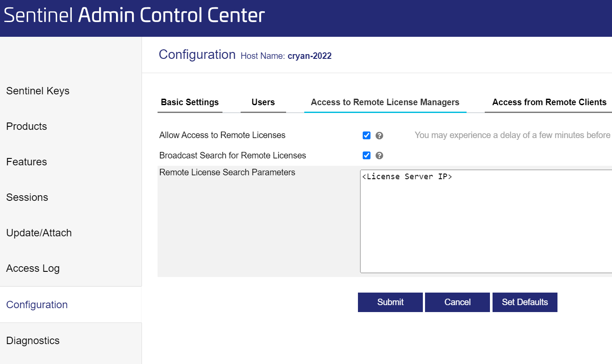Submit the configuration changes
612x364 pixels.
(x=390, y=302)
